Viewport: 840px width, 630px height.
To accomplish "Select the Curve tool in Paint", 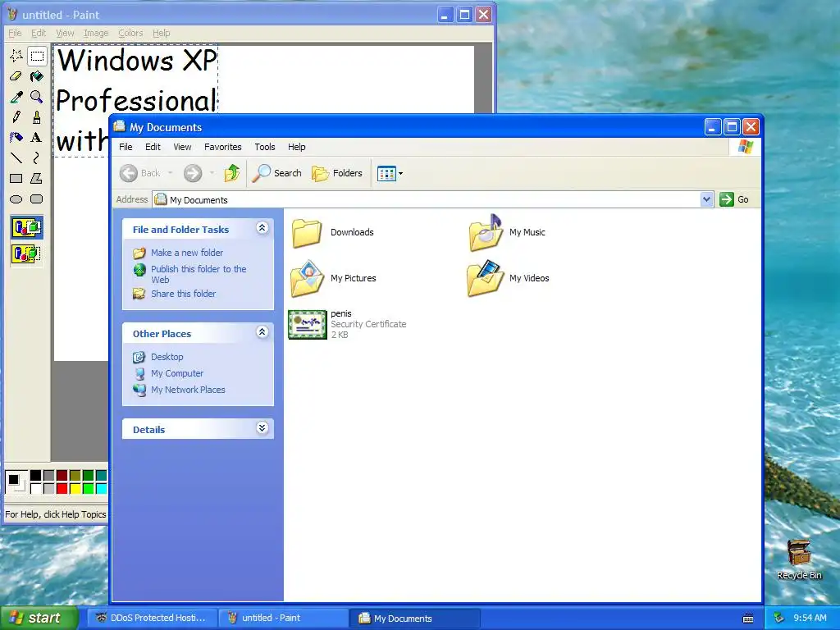I will click(37, 157).
